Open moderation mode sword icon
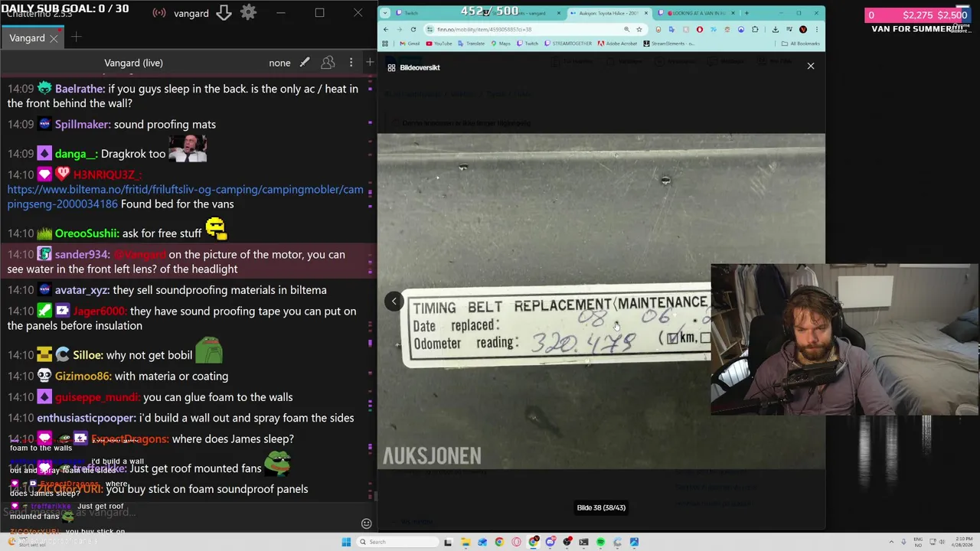The image size is (980, 551). 304,63
